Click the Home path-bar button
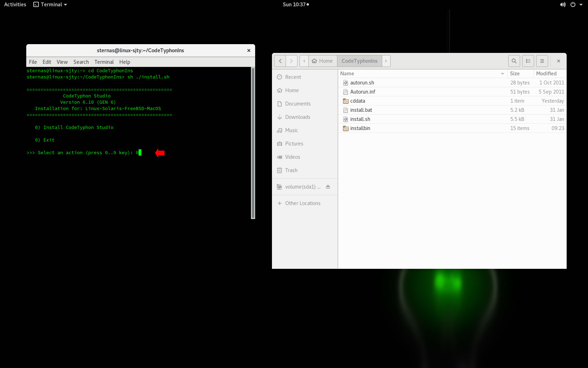The width and height of the screenshot is (588, 368). (x=322, y=61)
